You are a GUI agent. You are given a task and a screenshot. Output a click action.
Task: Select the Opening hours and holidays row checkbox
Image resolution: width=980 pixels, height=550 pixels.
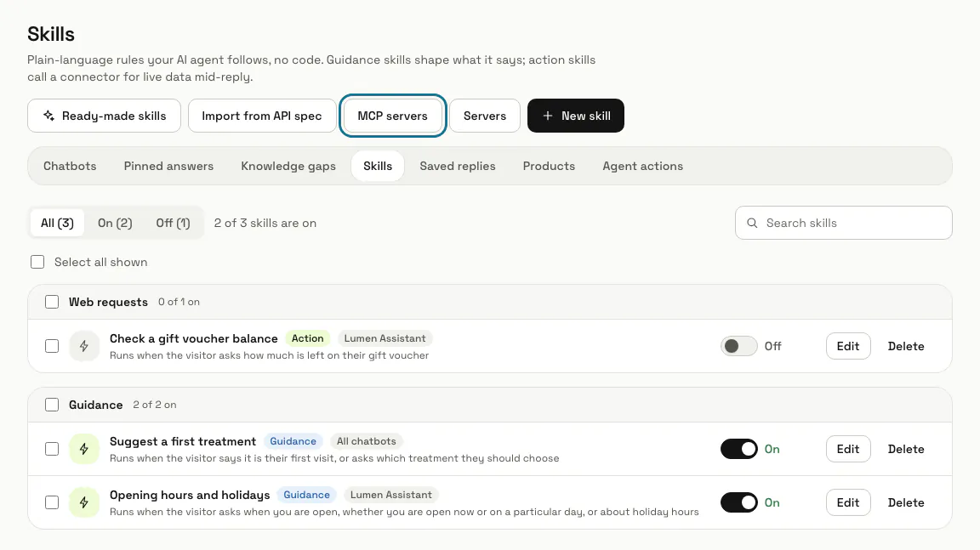coord(52,502)
